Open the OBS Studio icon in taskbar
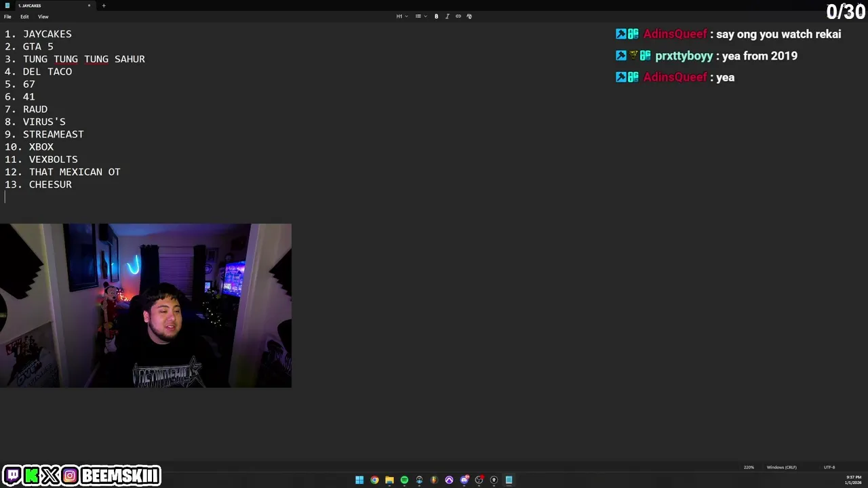The image size is (868, 488). (x=479, y=480)
